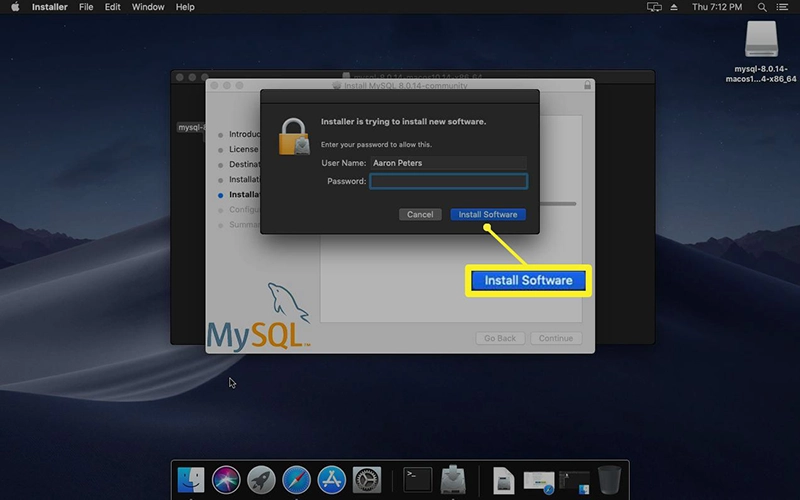Open App Store from the Dock
This screenshot has height=500, width=800.
[332, 480]
